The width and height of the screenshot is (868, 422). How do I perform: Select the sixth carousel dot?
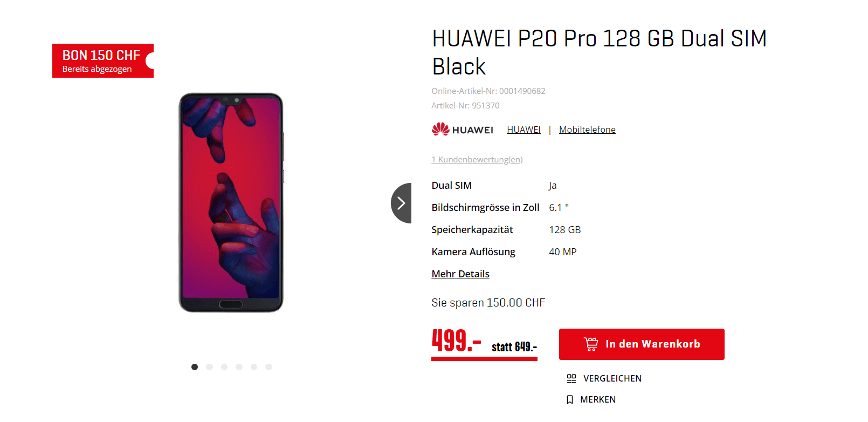coord(268,367)
